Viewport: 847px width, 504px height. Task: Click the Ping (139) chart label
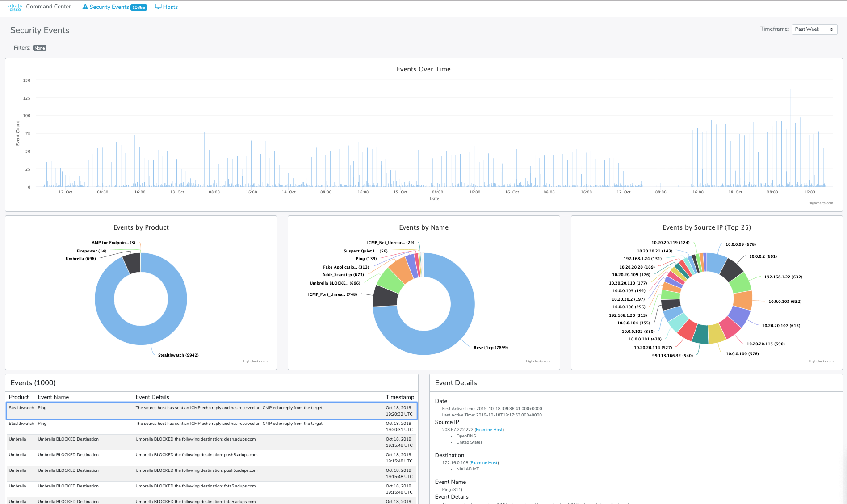366,259
